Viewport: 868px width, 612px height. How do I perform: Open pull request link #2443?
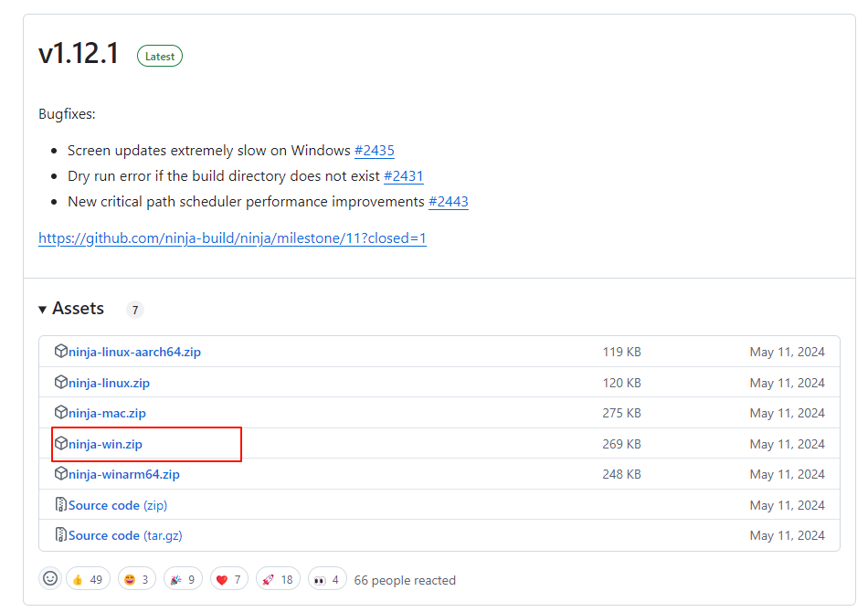(448, 202)
